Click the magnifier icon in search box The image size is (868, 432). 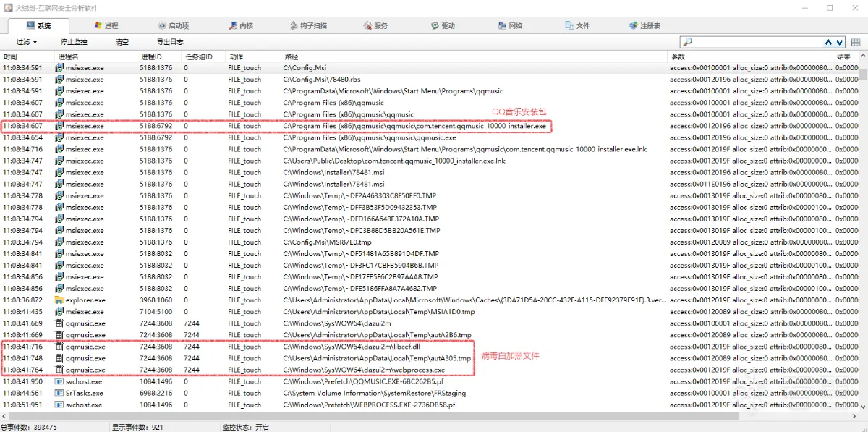click(687, 42)
